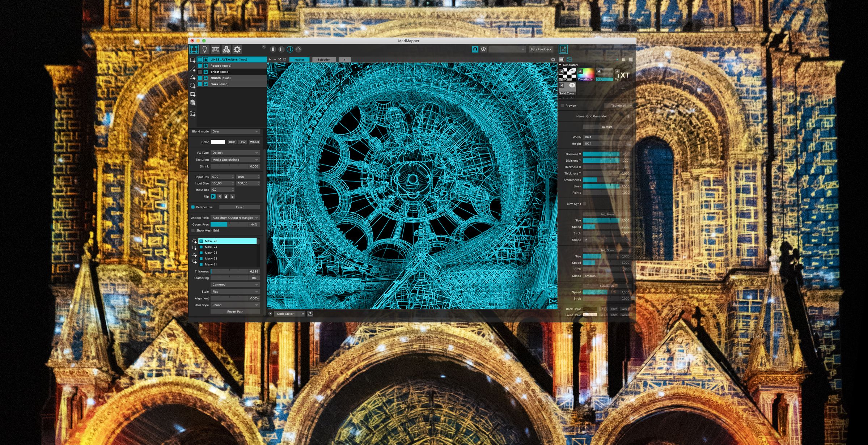The height and width of the screenshot is (445, 868).
Task: Click the add group folder icon
Action: pyautogui.click(x=193, y=114)
